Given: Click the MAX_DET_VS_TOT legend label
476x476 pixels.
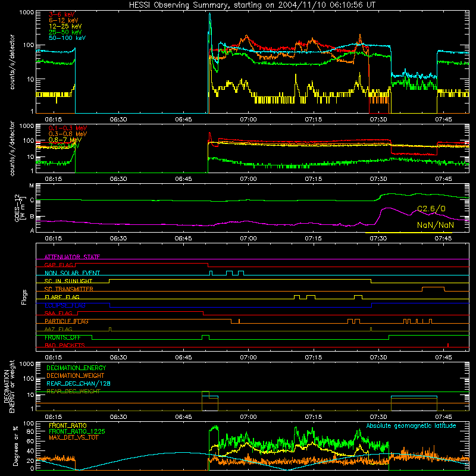Looking at the screenshot, I should pos(73,437).
